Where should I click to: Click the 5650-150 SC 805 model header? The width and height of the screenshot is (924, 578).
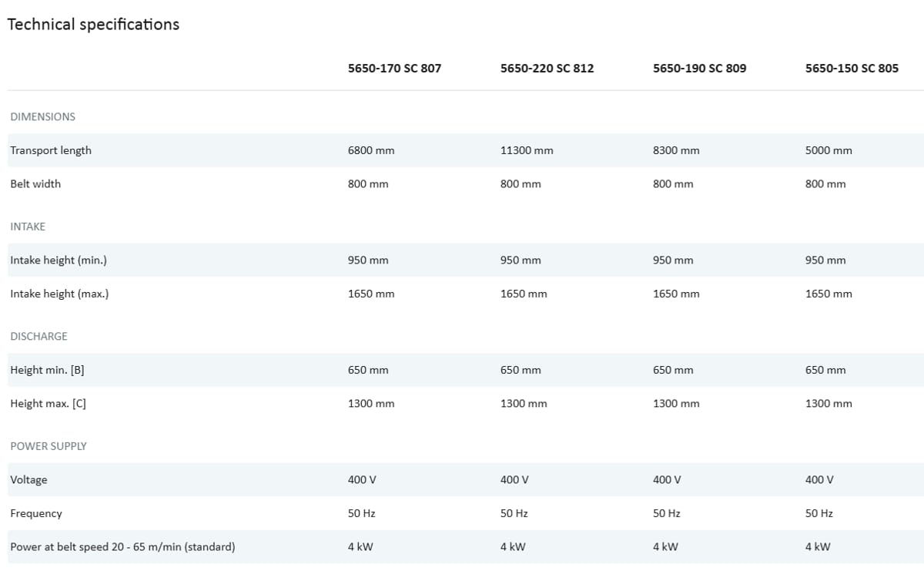click(x=852, y=68)
